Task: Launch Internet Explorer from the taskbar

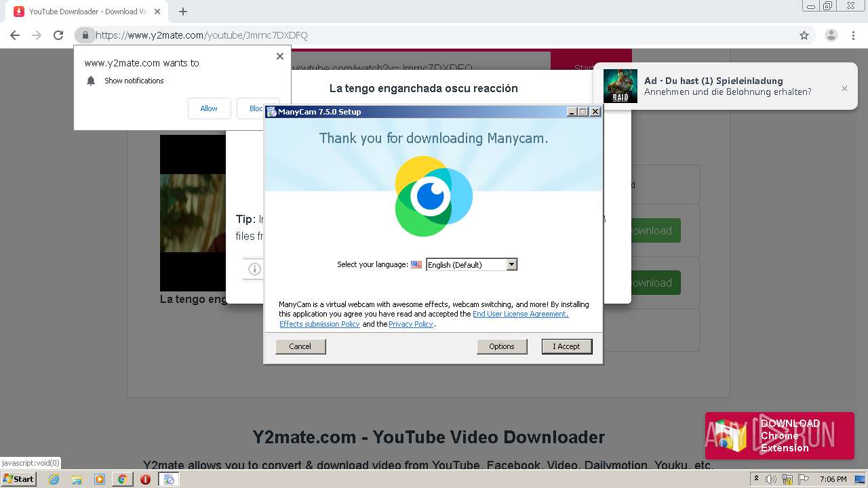Action: pos(54,479)
